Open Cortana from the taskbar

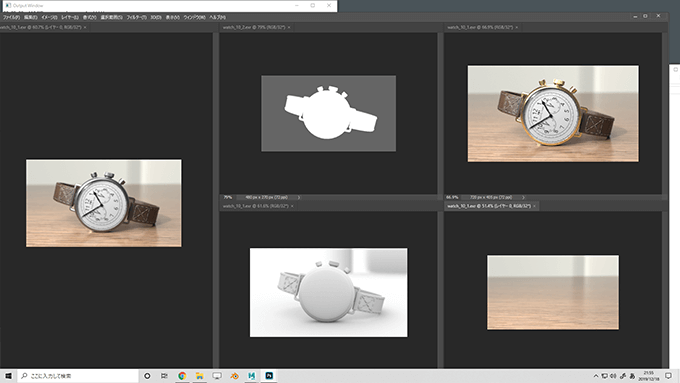[x=147, y=376]
